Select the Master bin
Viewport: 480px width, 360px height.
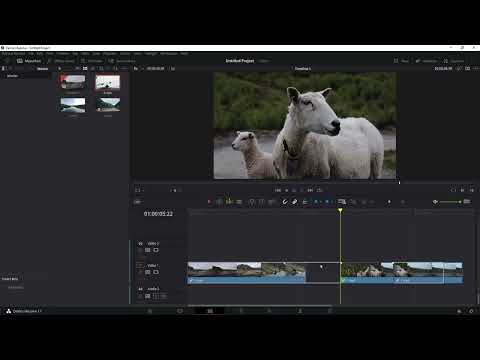(13, 76)
